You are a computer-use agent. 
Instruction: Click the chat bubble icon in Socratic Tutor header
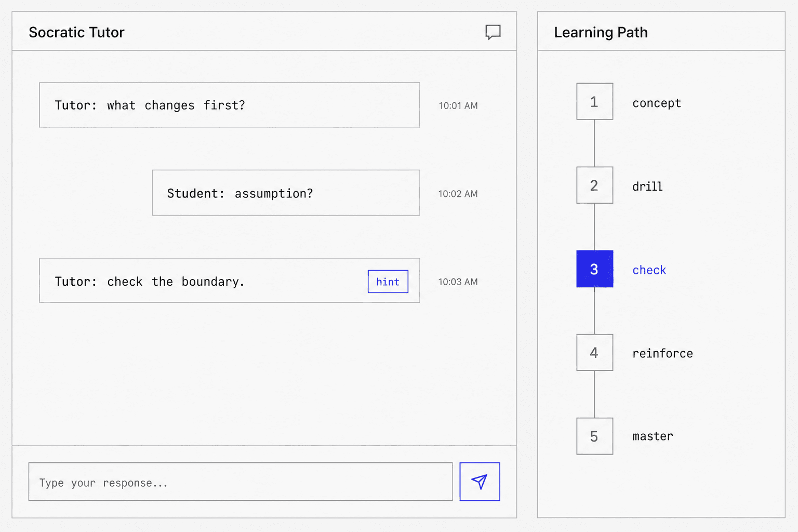pos(493,32)
